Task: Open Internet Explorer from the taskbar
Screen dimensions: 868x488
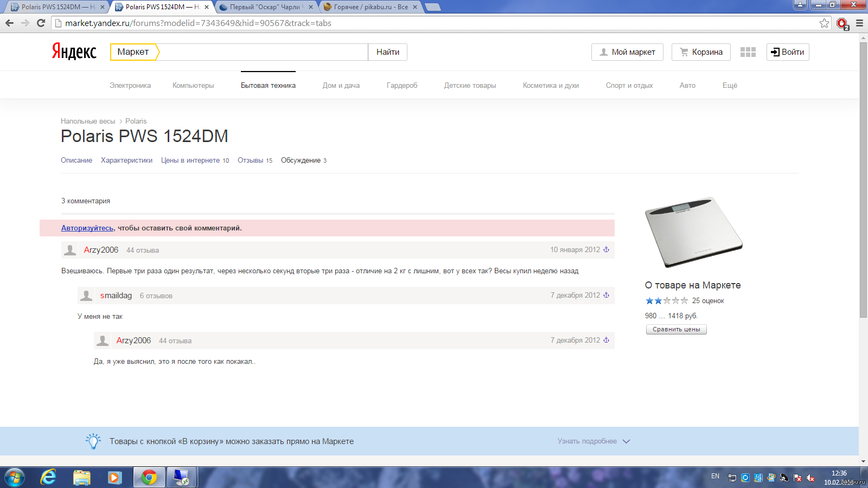Action: [48, 477]
